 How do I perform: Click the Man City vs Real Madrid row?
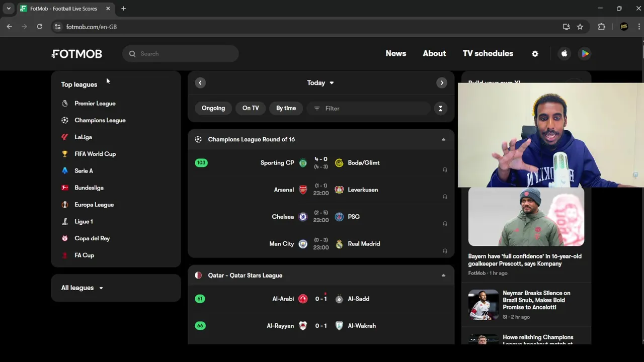point(321,244)
